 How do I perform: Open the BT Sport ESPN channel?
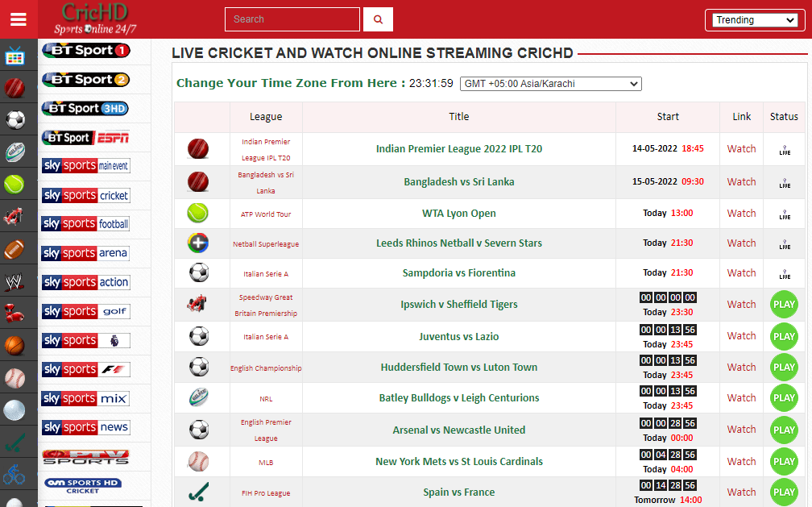point(85,137)
